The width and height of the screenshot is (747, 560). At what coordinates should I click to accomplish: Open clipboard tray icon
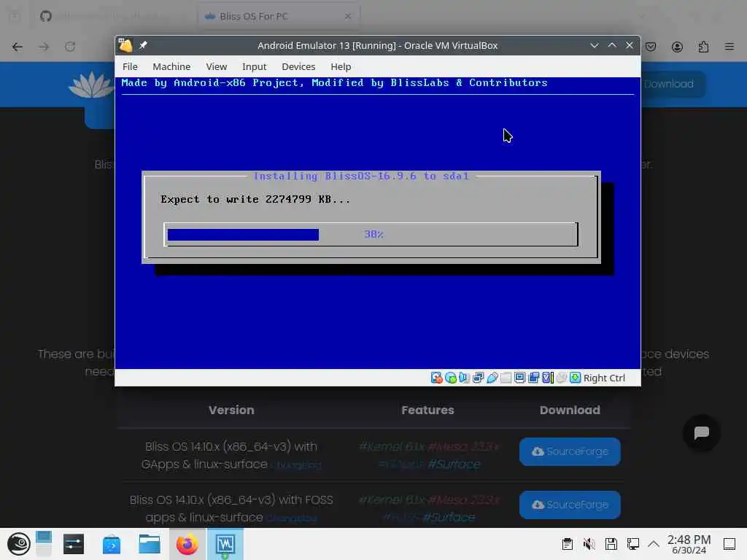[567, 544]
